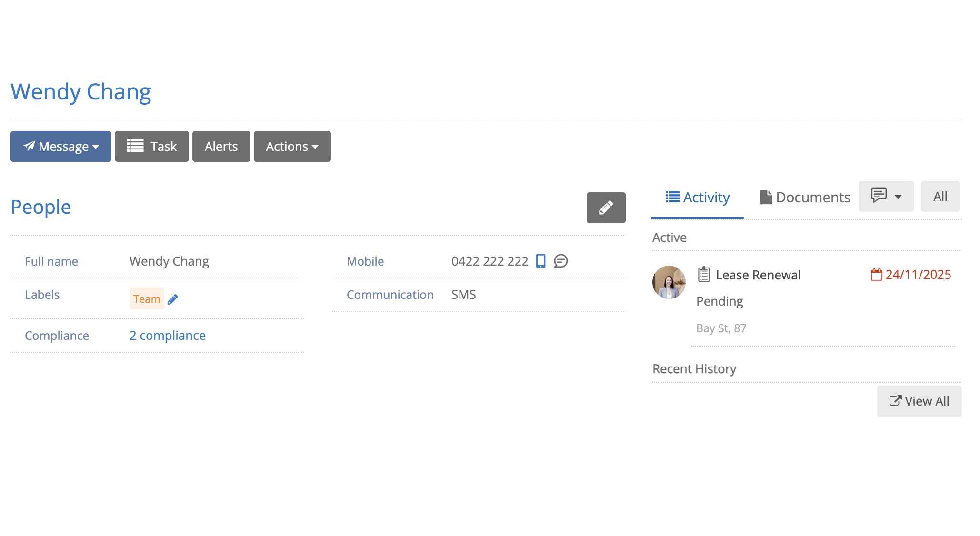Click the due date 24/11/2025
The width and height of the screenshot is (980, 536).
918,275
